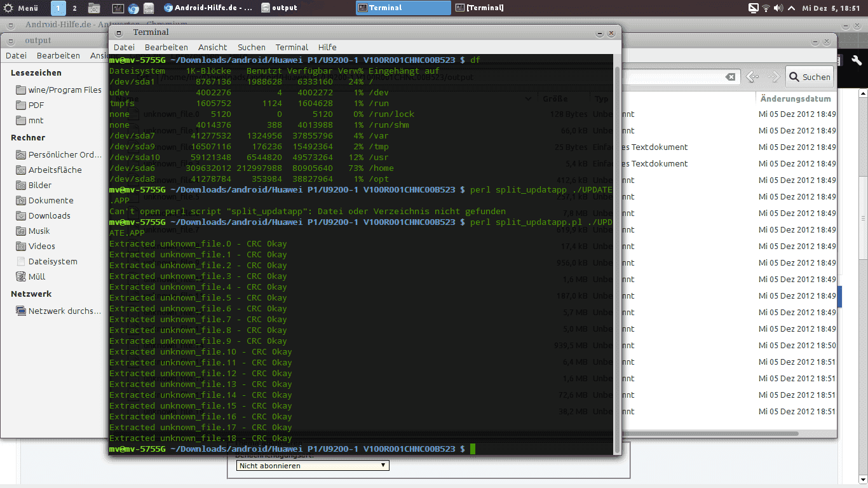
Task: Open the Hilfe menu in Terminal
Action: pyautogui.click(x=327, y=47)
